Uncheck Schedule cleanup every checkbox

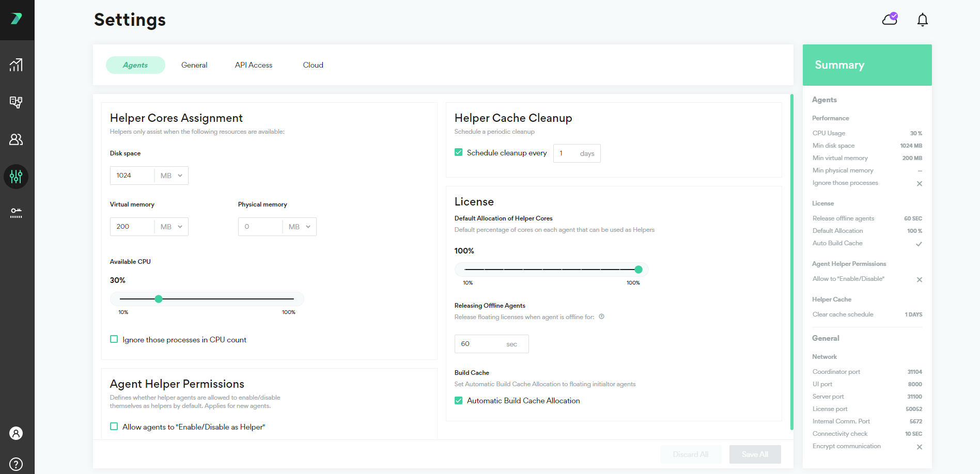tap(458, 152)
